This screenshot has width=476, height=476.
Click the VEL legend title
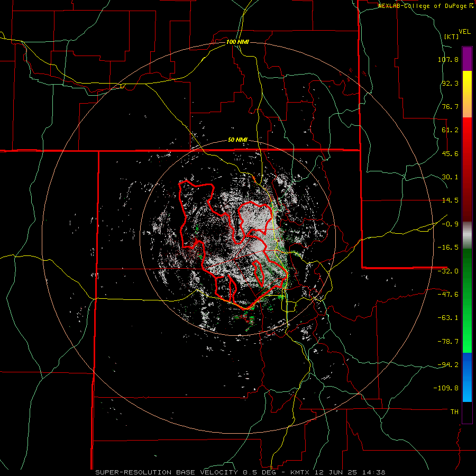click(465, 32)
